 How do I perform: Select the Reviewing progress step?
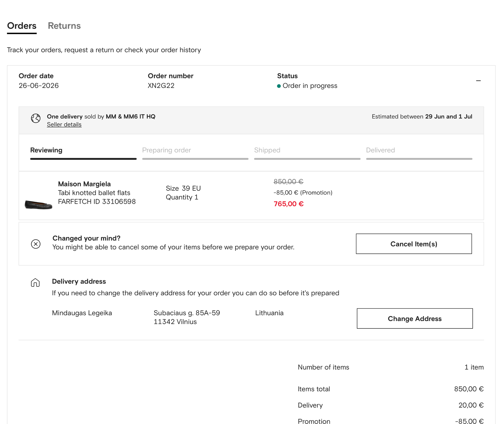click(x=83, y=153)
